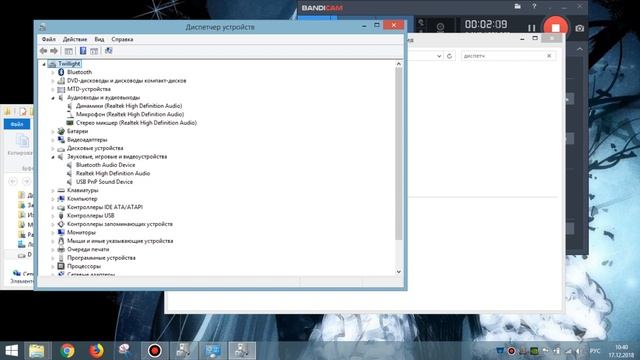Select Bluetooth Audio Device
This screenshot has height=360, width=640.
pos(105,165)
